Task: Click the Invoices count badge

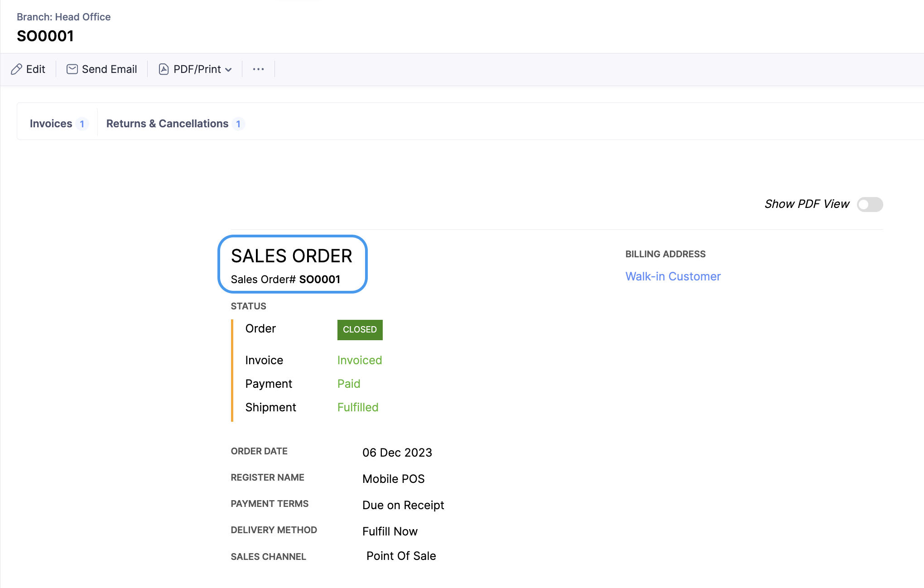Action: click(82, 124)
